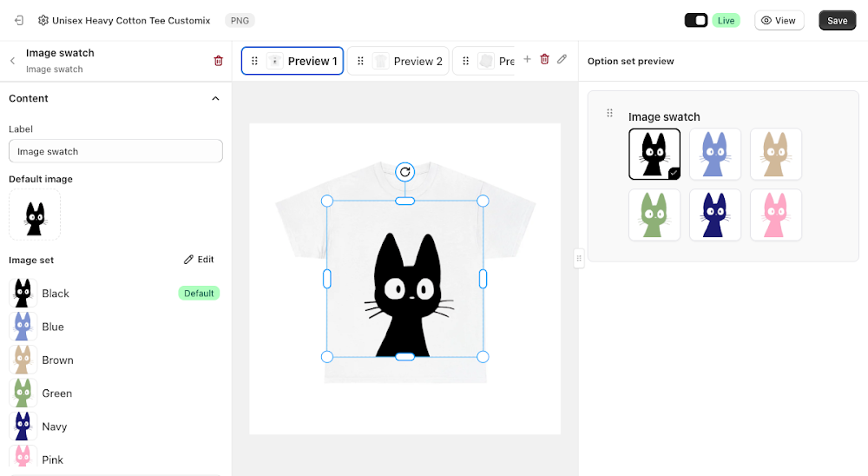The width and height of the screenshot is (868, 476).
Task: Add a new preview with plus icon
Action: [527, 59]
